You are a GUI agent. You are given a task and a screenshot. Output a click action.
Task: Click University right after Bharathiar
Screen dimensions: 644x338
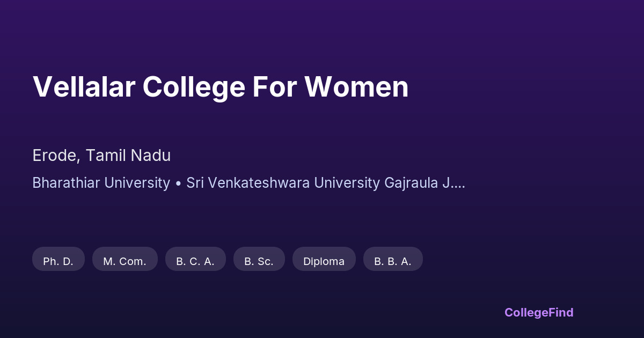[137, 183]
